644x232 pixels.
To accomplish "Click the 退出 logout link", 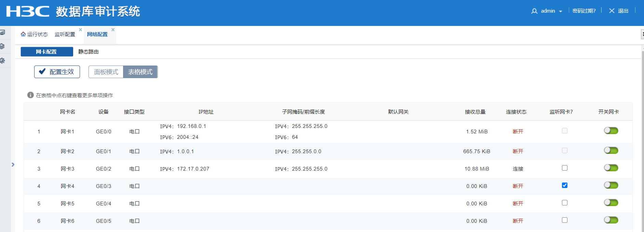I will [x=623, y=11].
